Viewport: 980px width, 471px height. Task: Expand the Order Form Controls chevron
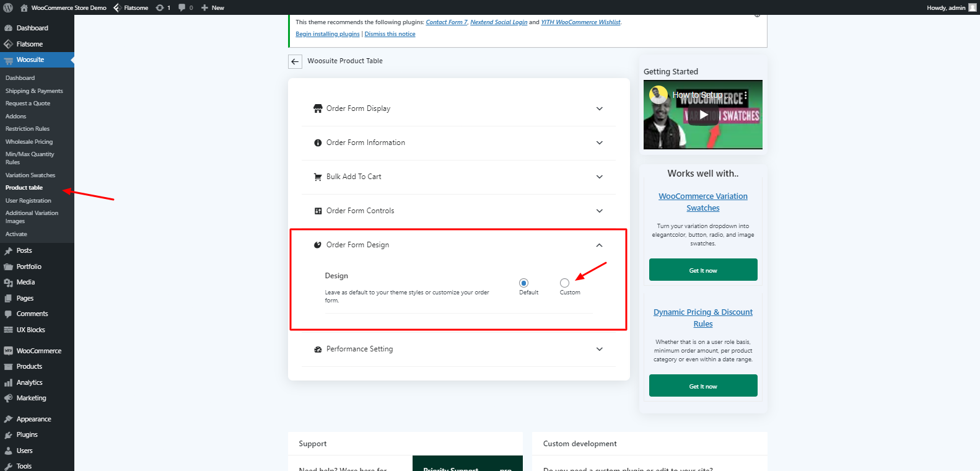[x=599, y=211]
